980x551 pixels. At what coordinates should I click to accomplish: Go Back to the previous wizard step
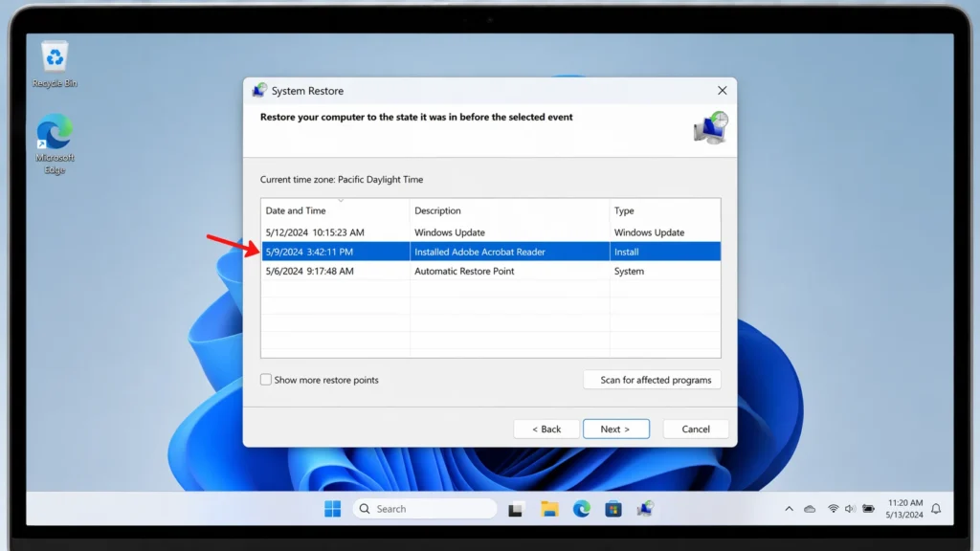click(546, 429)
